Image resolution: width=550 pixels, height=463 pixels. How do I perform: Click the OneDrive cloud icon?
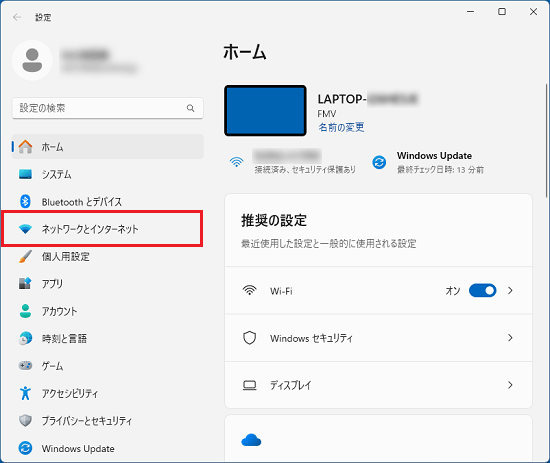click(x=251, y=440)
